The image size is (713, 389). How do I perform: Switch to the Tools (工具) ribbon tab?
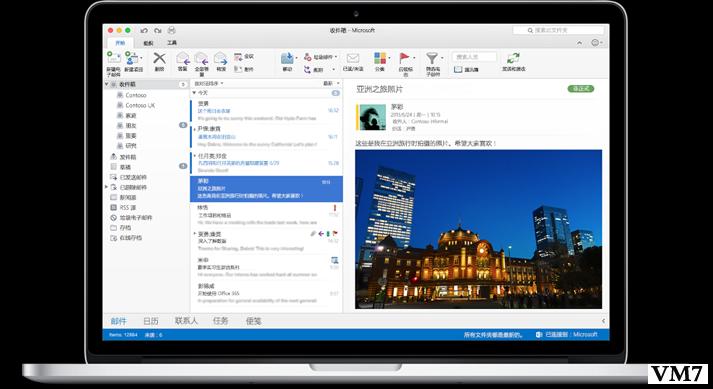tap(172, 43)
